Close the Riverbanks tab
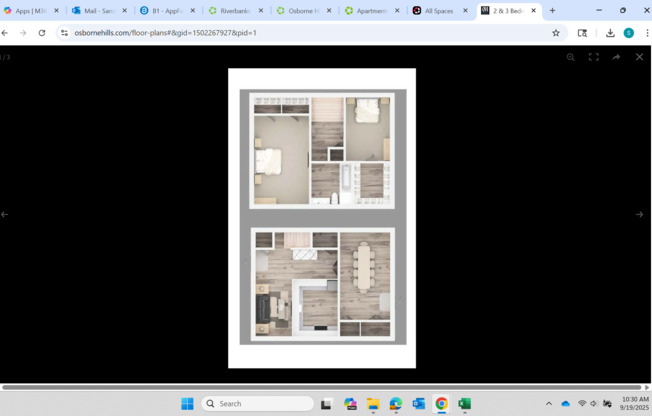Image resolution: width=652 pixels, height=416 pixels. pyautogui.click(x=261, y=11)
